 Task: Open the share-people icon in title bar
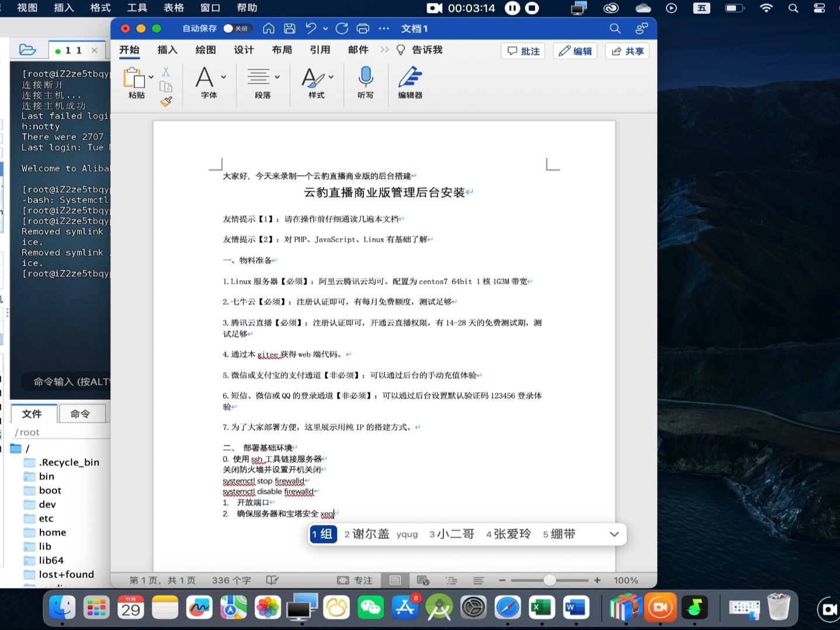[641, 28]
